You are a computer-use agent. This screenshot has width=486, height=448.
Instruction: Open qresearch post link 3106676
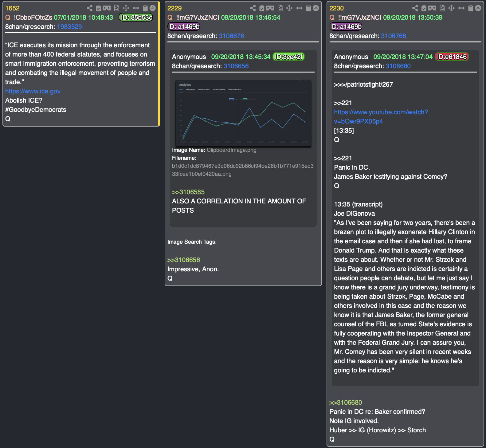click(231, 36)
